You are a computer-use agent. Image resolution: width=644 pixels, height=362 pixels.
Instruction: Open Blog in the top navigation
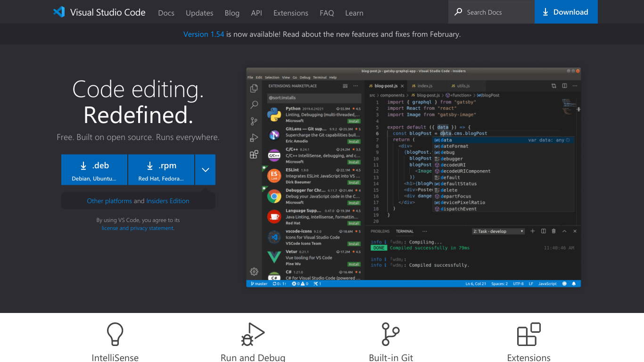click(232, 13)
